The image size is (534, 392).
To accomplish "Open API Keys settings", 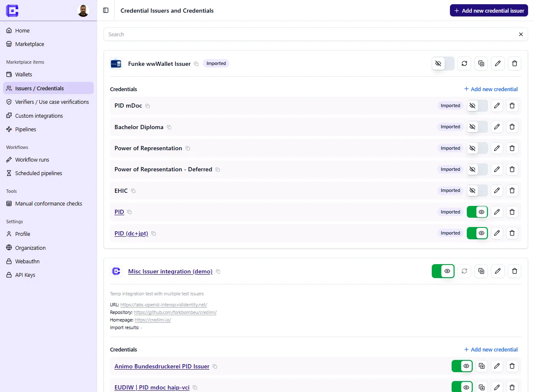I will tap(48, 275).
